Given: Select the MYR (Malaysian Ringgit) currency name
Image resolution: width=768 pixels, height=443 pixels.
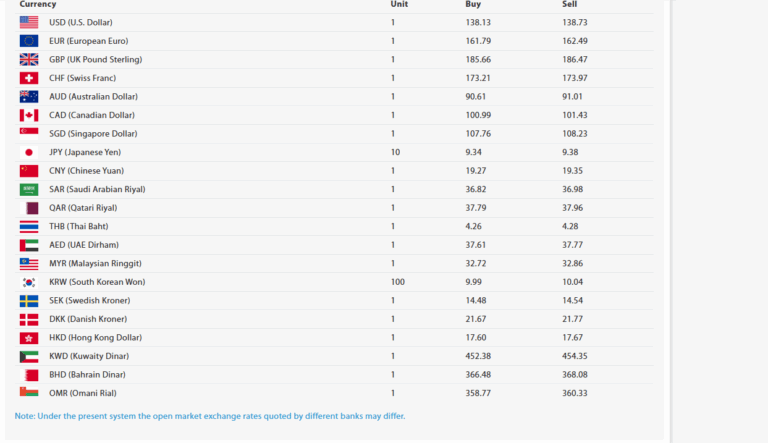Looking at the screenshot, I should 95,264.
